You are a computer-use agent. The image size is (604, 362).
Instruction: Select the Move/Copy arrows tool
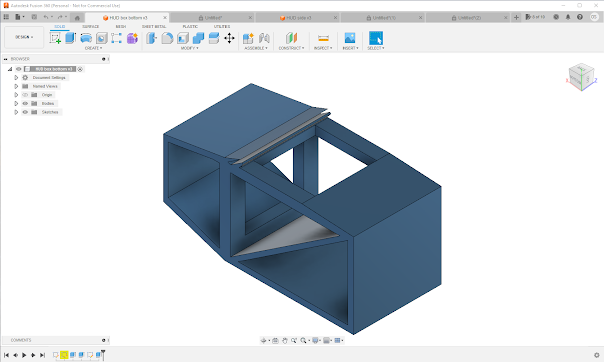229,38
